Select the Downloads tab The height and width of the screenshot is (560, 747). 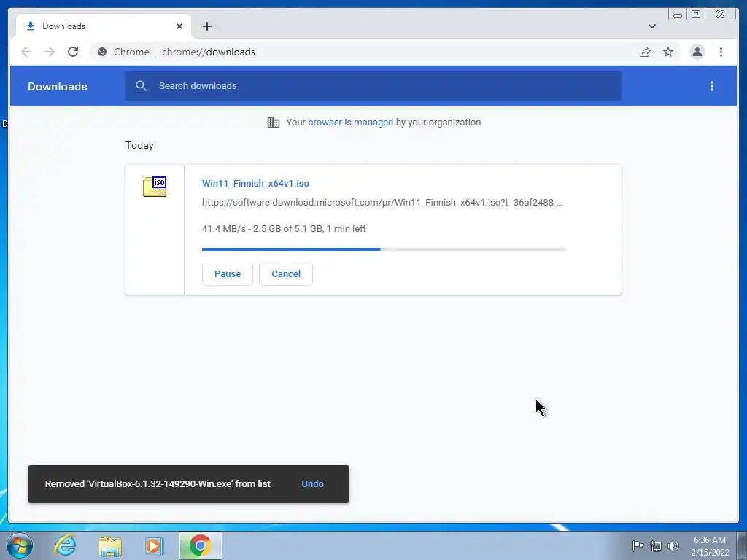(104, 26)
